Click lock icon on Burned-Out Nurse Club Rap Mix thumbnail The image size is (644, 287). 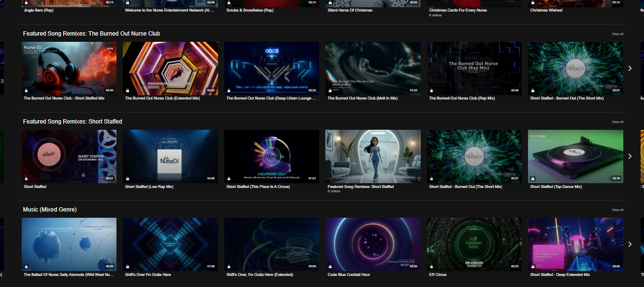point(431,90)
